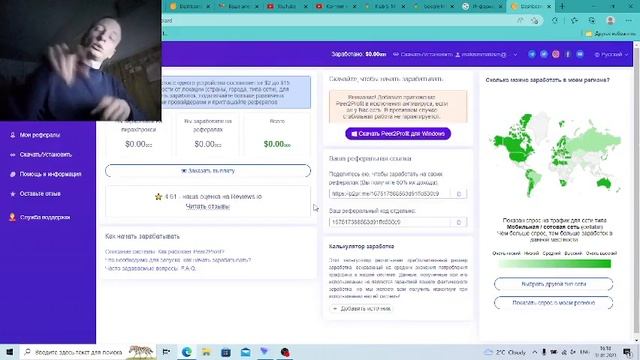
Task: Click Показать спрос в моем регионе button
Action: (553, 303)
